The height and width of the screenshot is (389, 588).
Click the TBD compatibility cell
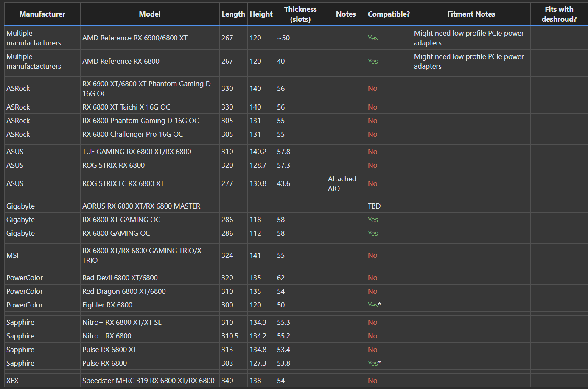click(x=389, y=206)
